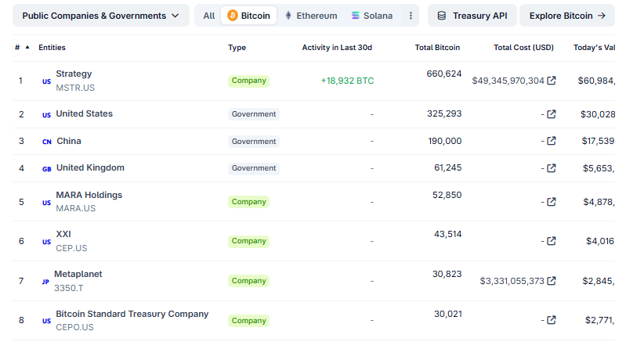Switch to the Solana tab
The height and width of the screenshot is (349, 644).
(x=372, y=16)
